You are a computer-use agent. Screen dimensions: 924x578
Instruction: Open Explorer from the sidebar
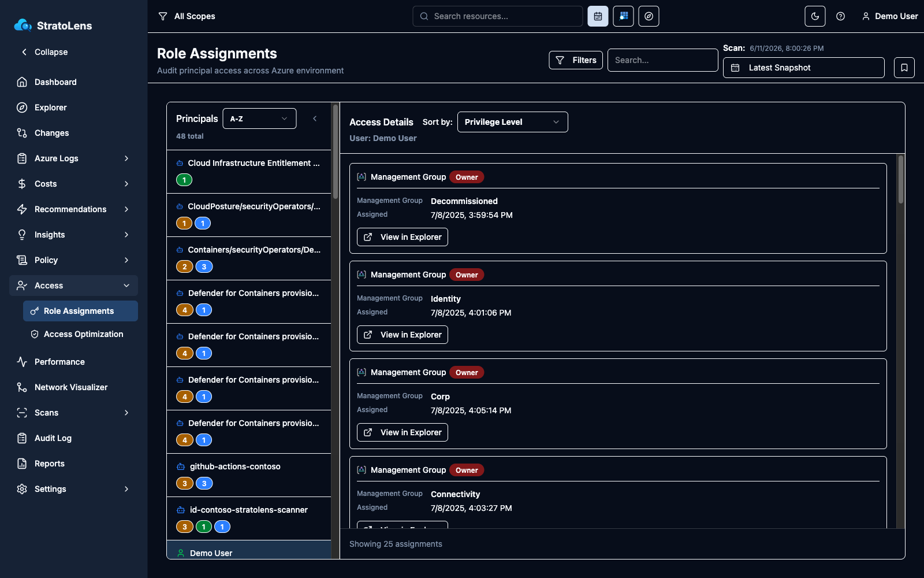73,108
